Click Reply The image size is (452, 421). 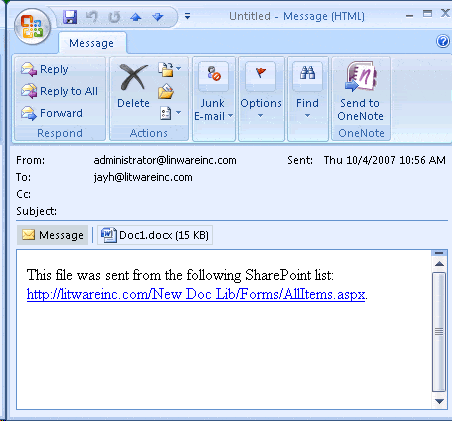click(45, 69)
